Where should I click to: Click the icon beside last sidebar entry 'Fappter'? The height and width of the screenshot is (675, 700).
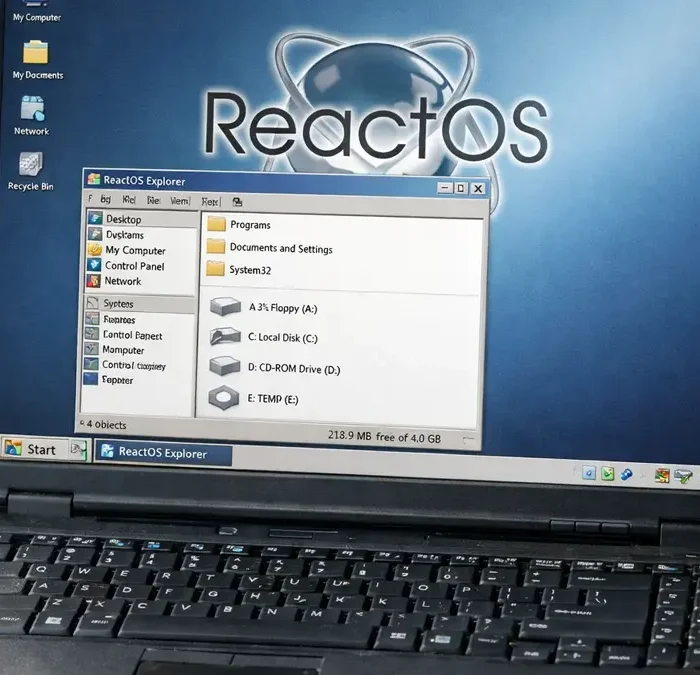[x=91, y=379]
